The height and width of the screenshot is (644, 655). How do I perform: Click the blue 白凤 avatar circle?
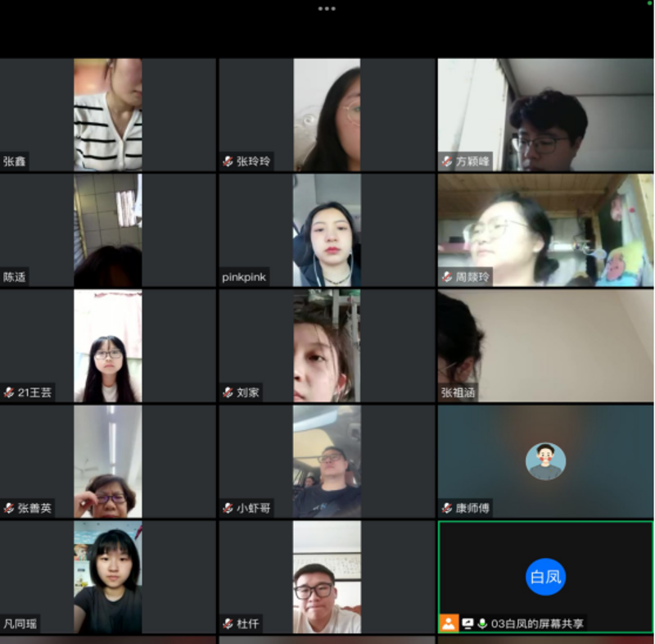coord(545,578)
